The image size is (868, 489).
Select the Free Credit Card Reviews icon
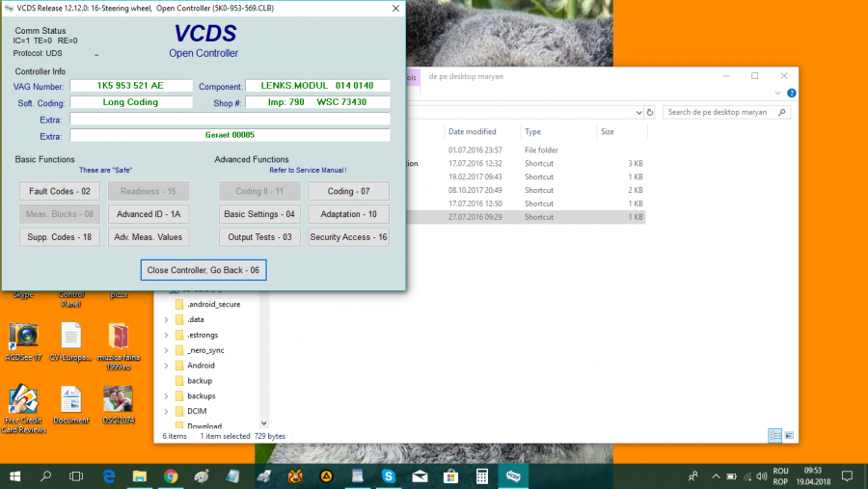click(23, 401)
